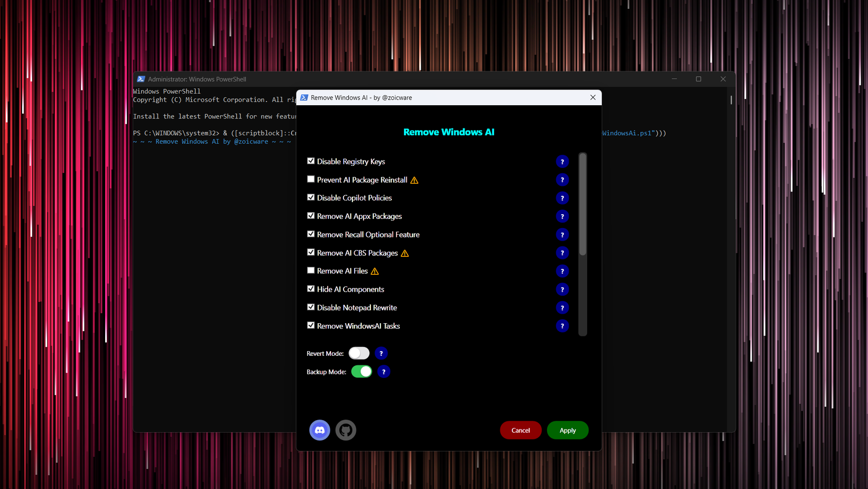Viewport: 868px width, 489px height.
Task: Close the Administrator PowerShell window
Action: 723,79
